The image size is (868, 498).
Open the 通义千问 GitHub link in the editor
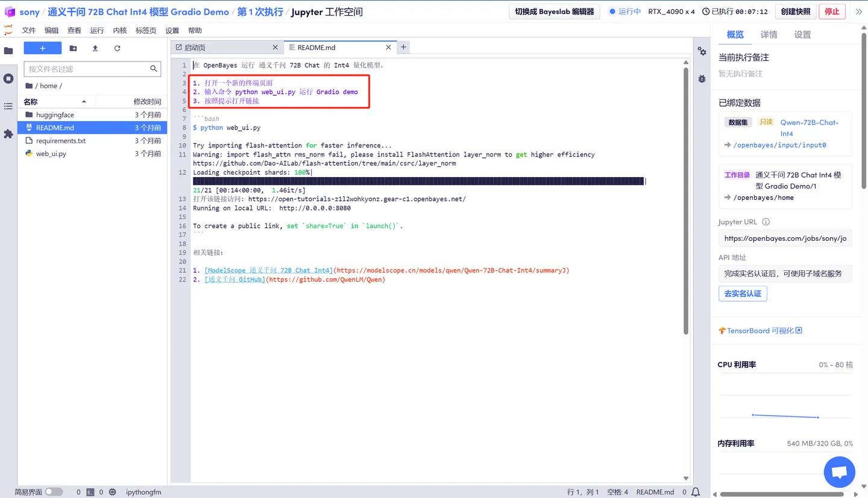click(235, 279)
